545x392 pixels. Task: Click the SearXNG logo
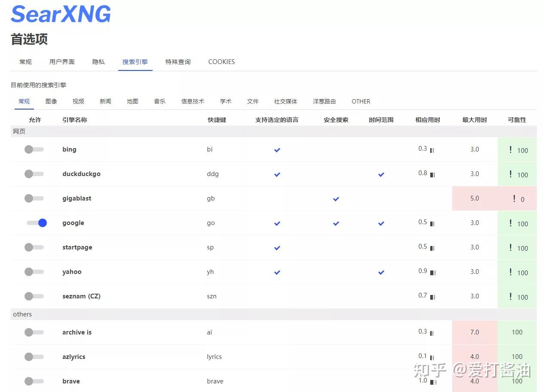tap(61, 13)
